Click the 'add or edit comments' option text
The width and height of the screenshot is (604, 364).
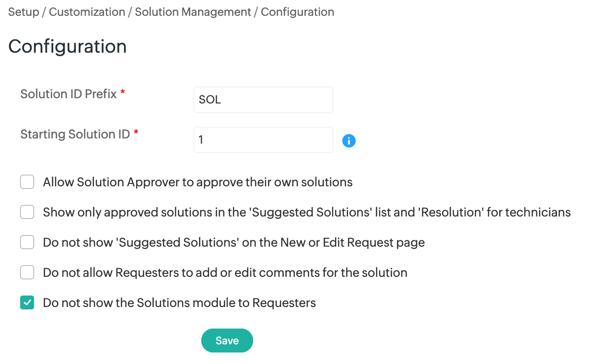click(225, 273)
